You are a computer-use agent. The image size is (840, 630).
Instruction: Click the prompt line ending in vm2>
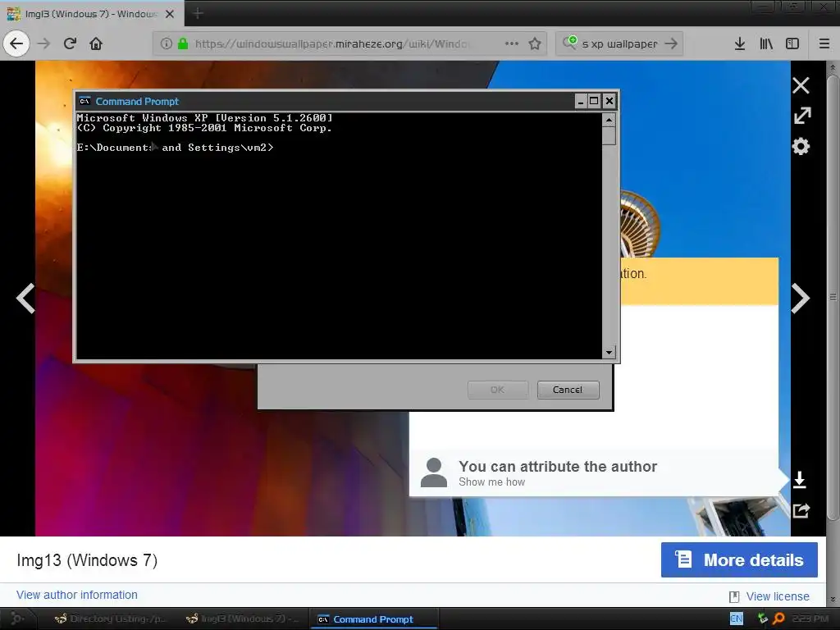(176, 148)
